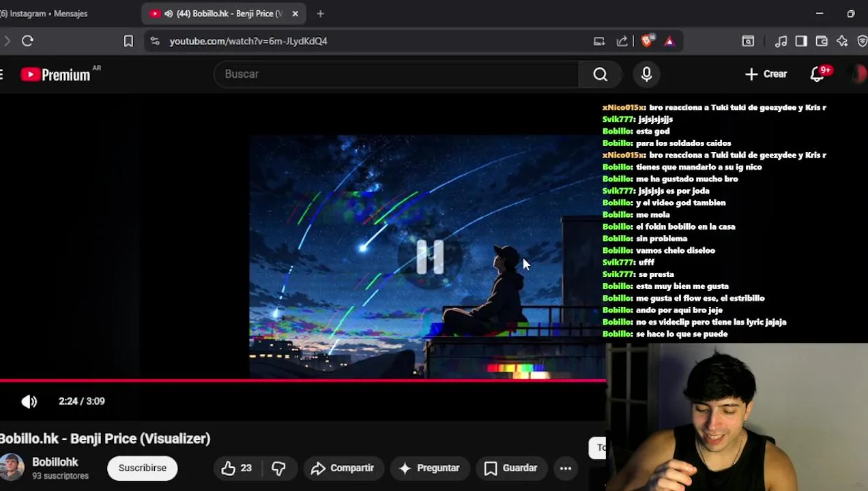
Task: Open the notifications bell
Action: pos(818,74)
